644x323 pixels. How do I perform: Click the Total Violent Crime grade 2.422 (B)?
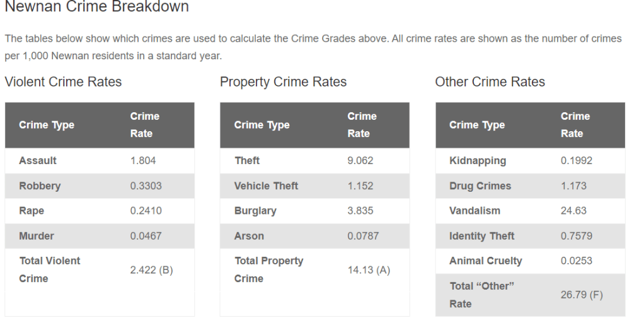pyautogui.click(x=151, y=270)
